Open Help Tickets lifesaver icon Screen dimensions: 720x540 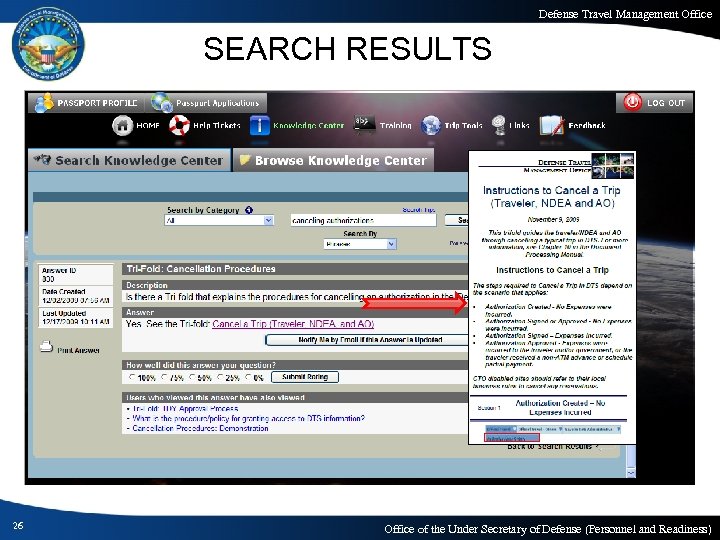coord(179,125)
